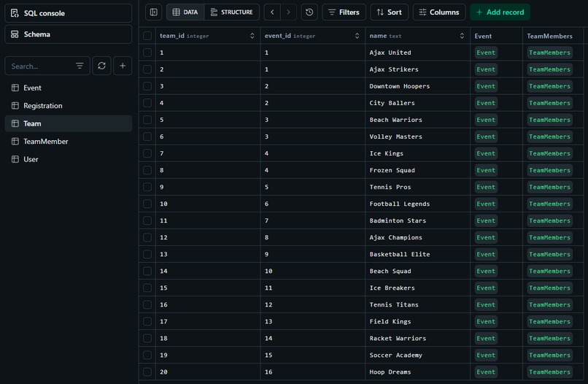Screen dimensions: 588x384
Task: Click event_id cell in Soccer Academy row
Action: point(313,355)
